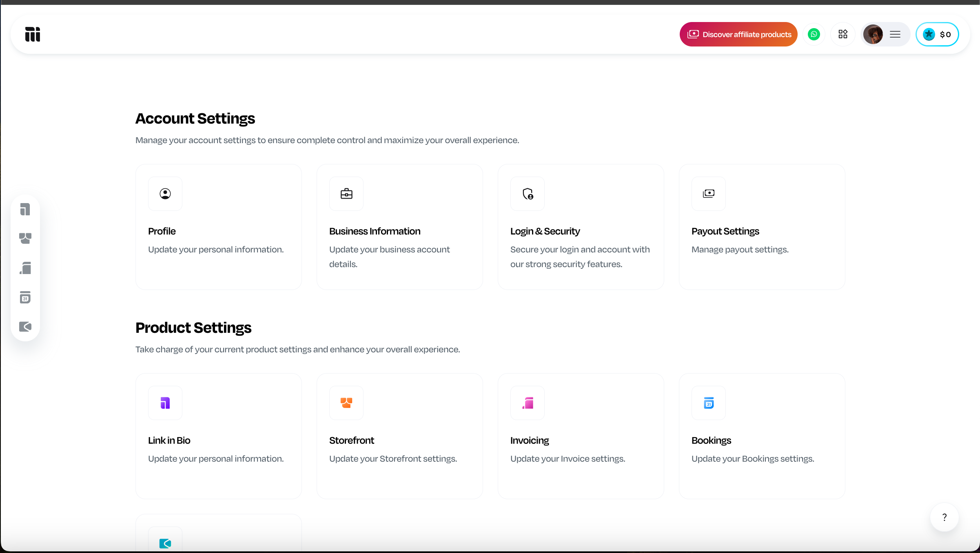Open the Profile settings card

pyautogui.click(x=219, y=227)
